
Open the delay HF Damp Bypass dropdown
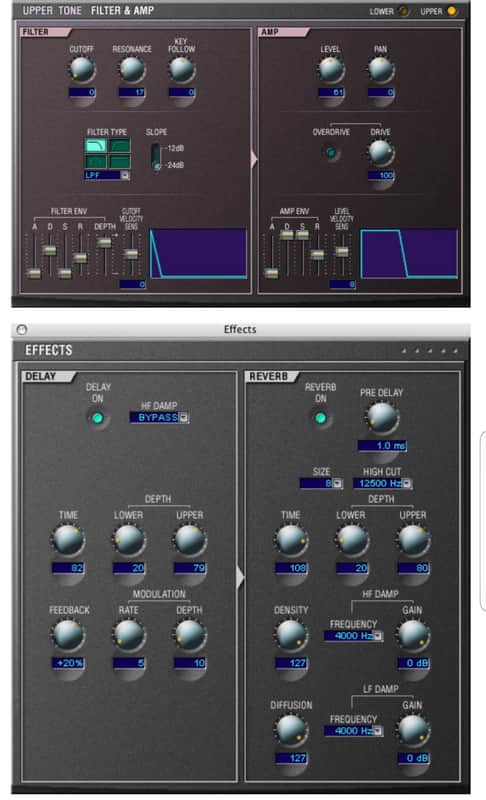(159, 417)
